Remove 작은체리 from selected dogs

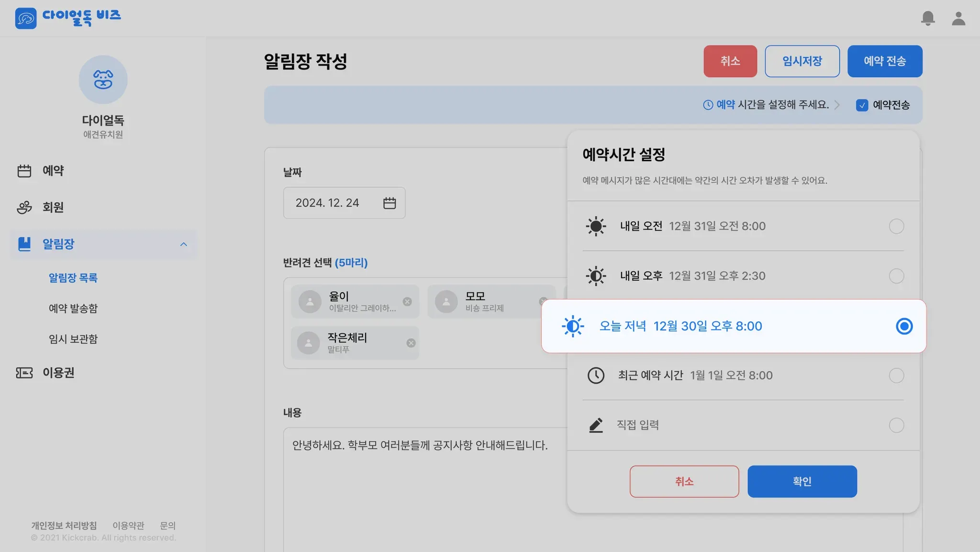tap(411, 343)
